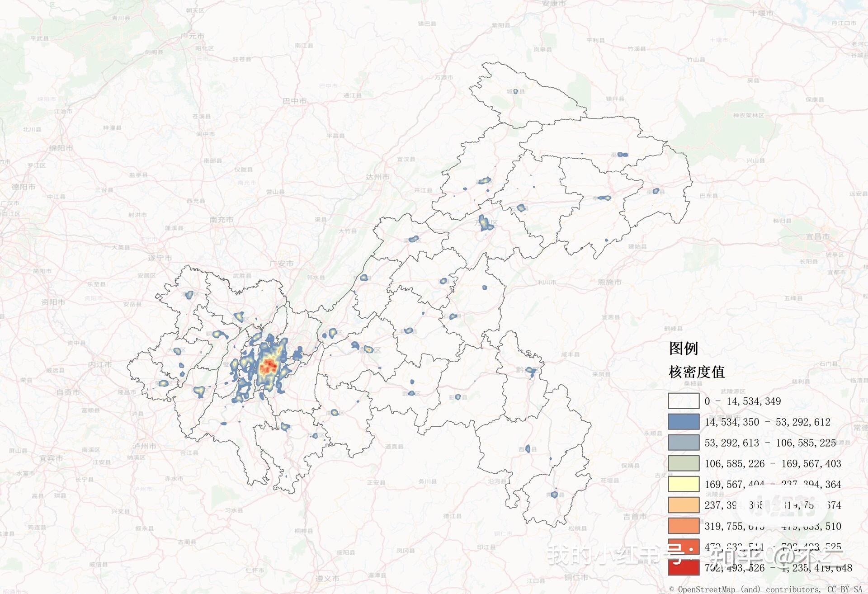Image resolution: width=868 pixels, height=594 pixels.
Task: Click the 宜昌市 city label
Action: 818,236
